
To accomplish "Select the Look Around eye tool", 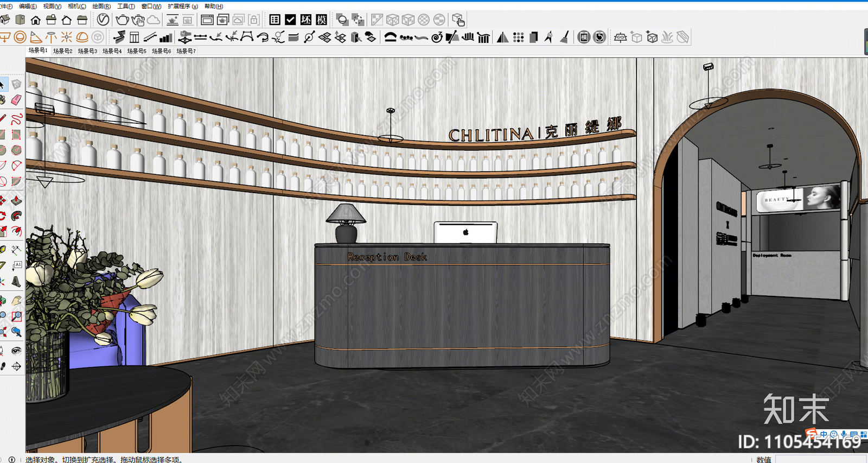I will click(x=16, y=351).
